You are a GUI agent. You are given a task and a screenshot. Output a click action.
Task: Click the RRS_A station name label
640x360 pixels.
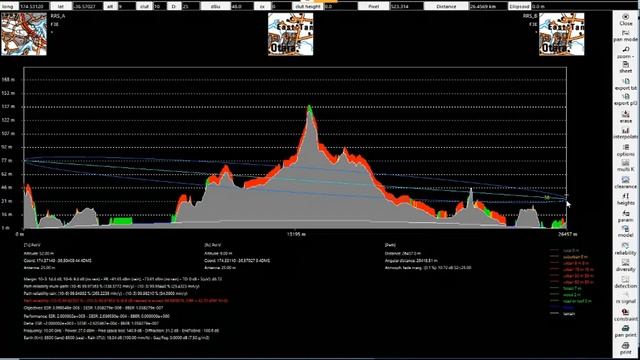coord(58,16)
